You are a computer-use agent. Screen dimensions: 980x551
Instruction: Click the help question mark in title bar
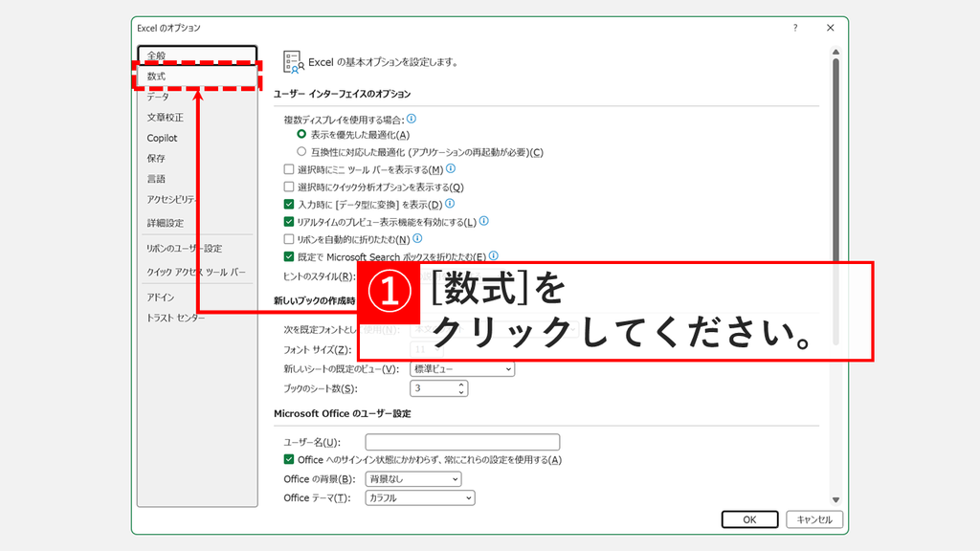795,28
